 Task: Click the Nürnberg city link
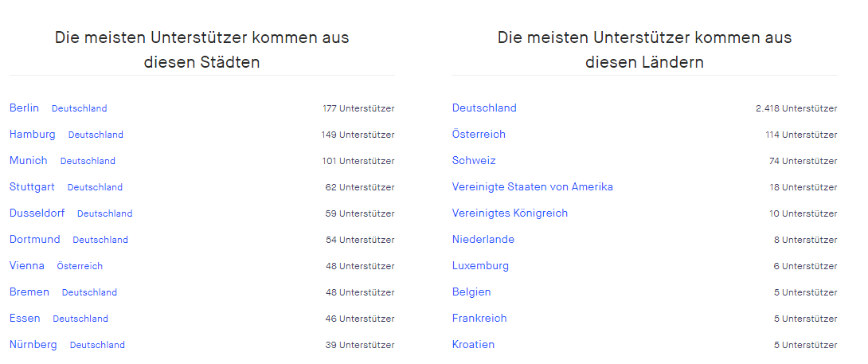pos(33,345)
